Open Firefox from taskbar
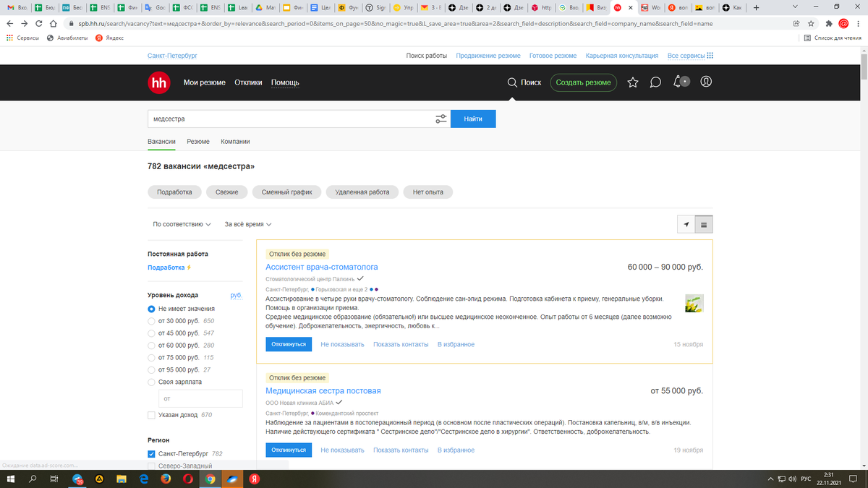The image size is (868, 488). (x=166, y=479)
